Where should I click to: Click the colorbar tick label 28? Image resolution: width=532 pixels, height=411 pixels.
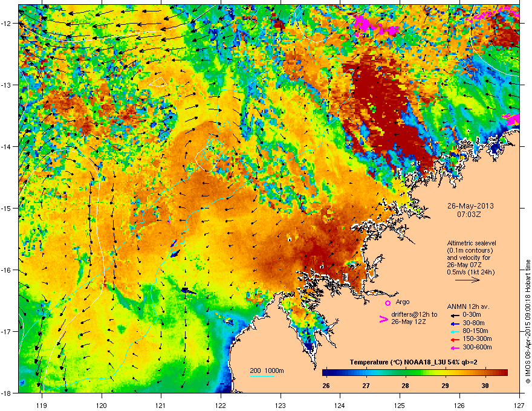click(405, 386)
